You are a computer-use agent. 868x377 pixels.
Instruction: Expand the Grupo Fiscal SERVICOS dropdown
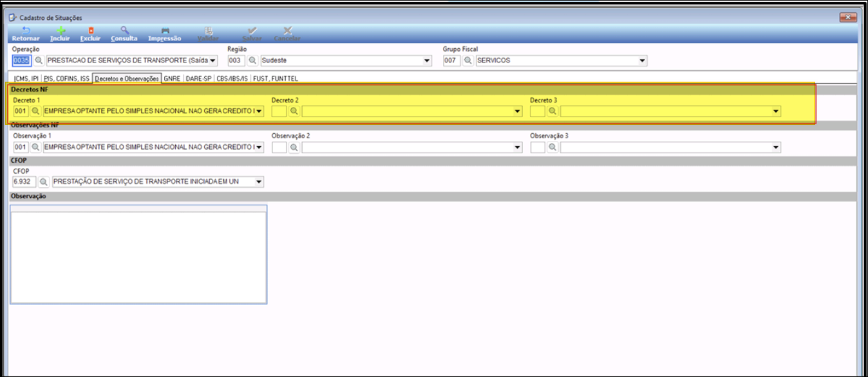642,60
